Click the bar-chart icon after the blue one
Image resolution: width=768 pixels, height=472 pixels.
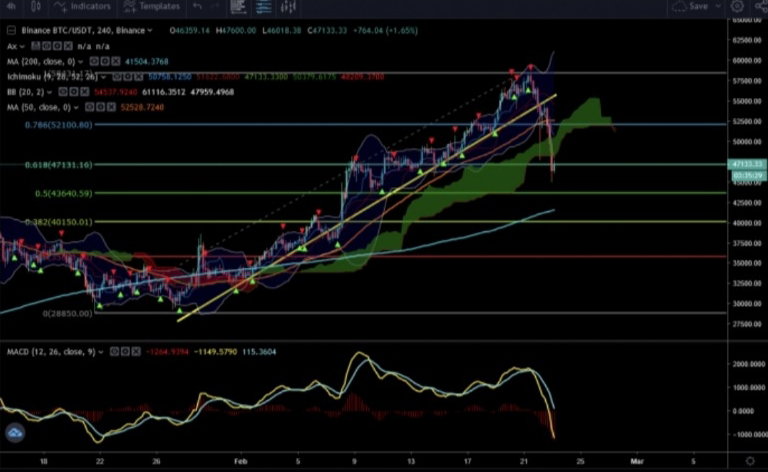click(288, 6)
